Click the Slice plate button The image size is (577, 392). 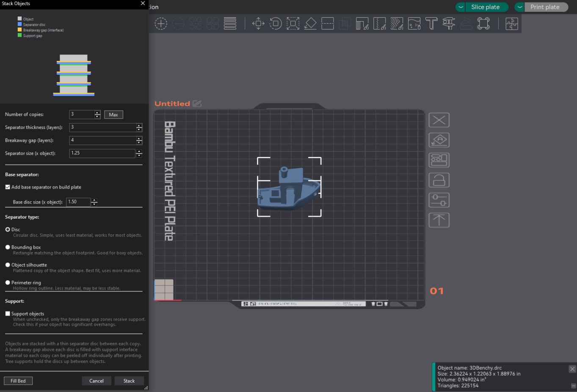[486, 7]
